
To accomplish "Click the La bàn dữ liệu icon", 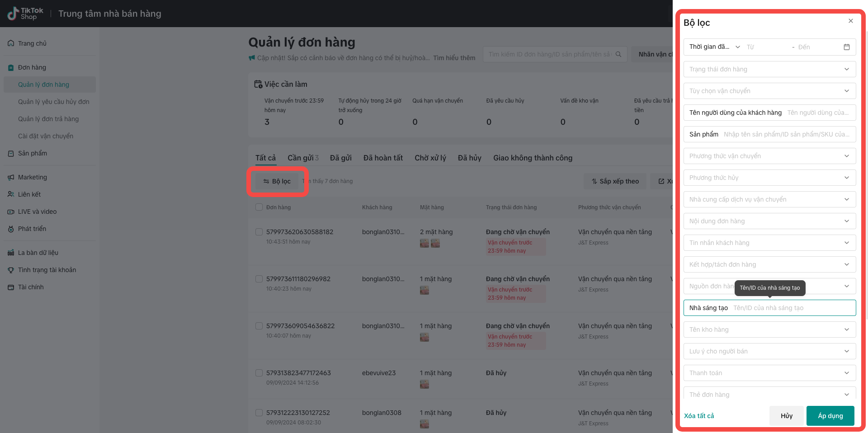I will (x=11, y=253).
